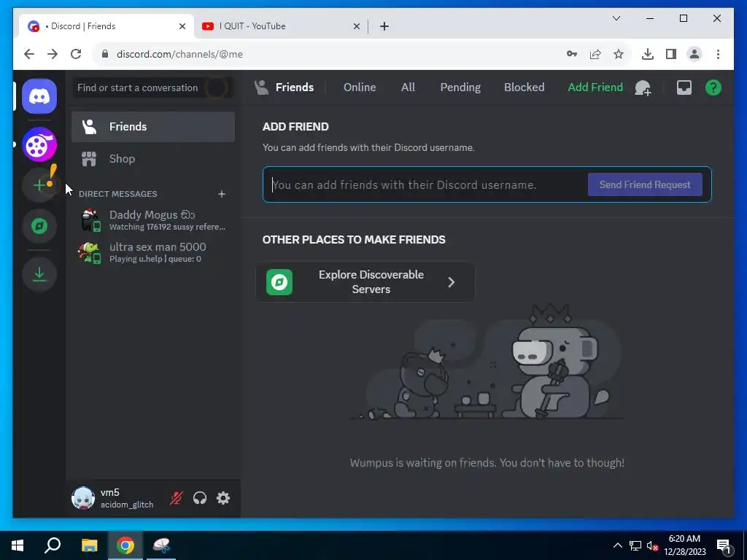
Task: Unmute the microphone icon
Action: pos(177,498)
